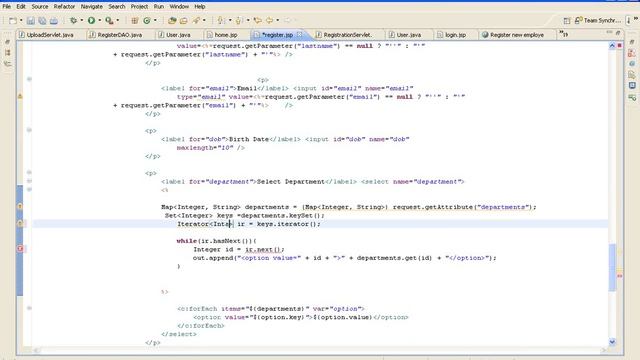Image resolution: width=640 pixels, height=360 pixels.
Task: Click the top icon in left trim bar
Action: click(x=7, y=42)
